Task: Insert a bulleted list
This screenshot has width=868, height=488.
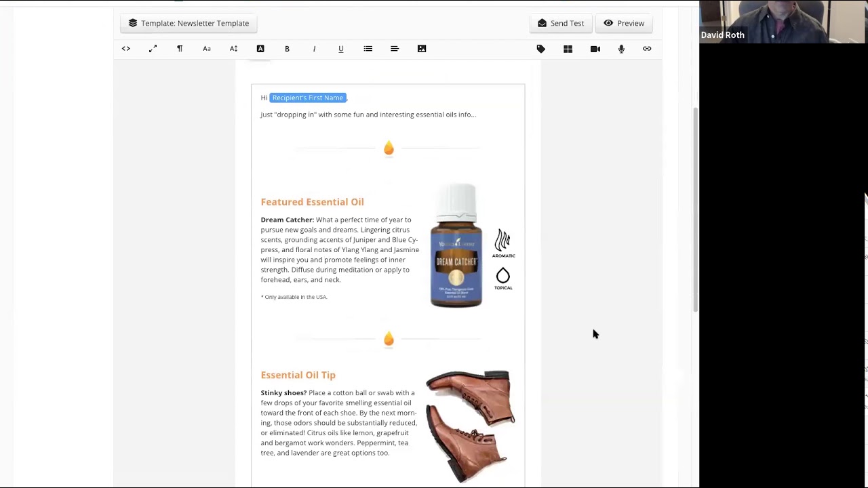Action: 368,49
